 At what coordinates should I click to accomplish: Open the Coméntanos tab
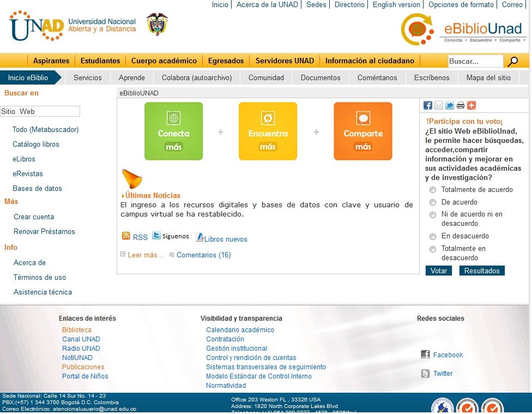click(x=377, y=78)
